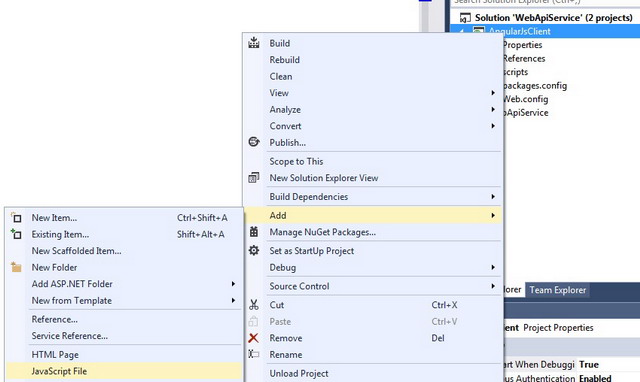640x382 pixels.
Task: Open Service Reference... entry
Action: (124, 335)
